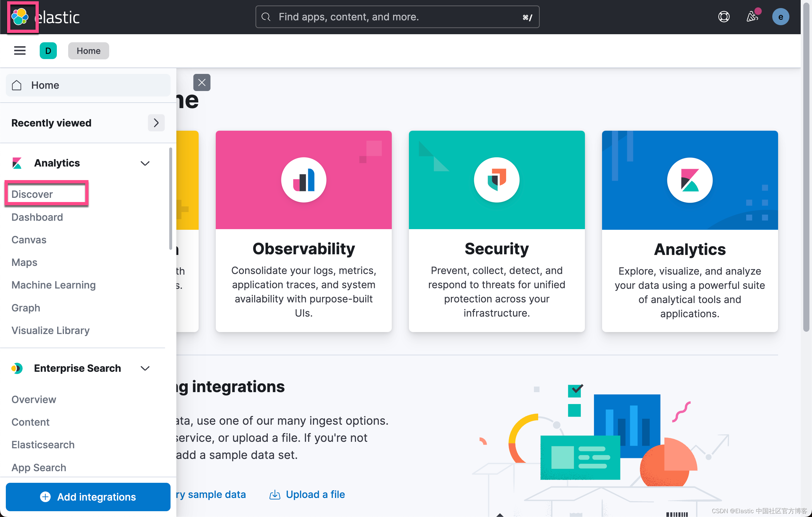Select Discover under Analytics menu
The image size is (812, 517).
click(x=33, y=193)
